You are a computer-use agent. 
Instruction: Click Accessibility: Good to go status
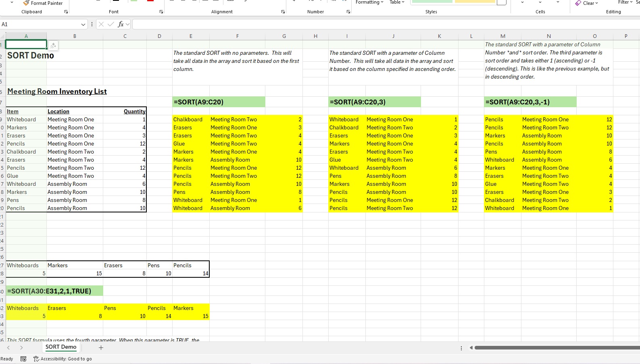coord(63,359)
